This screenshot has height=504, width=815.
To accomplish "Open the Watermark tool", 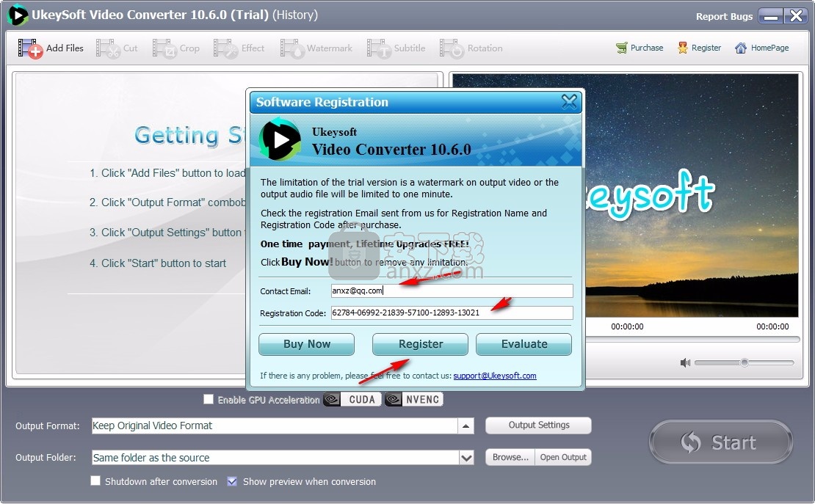I will [x=316, y=48].
